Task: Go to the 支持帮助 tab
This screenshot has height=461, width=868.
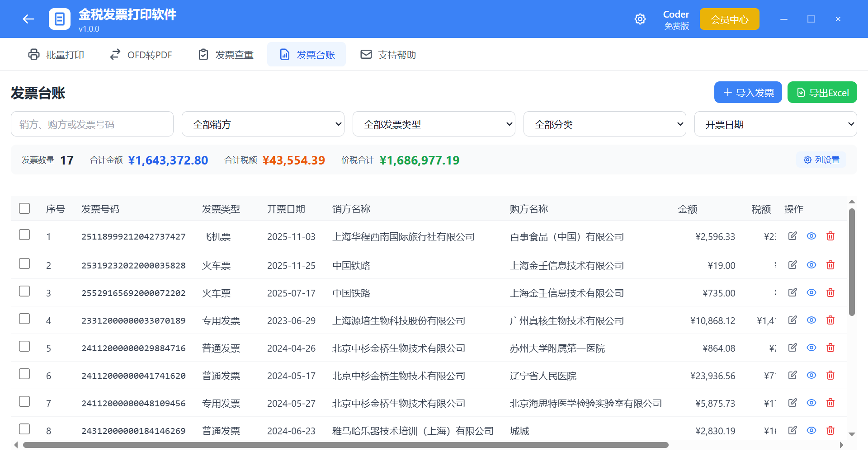Action: (388, 54)
